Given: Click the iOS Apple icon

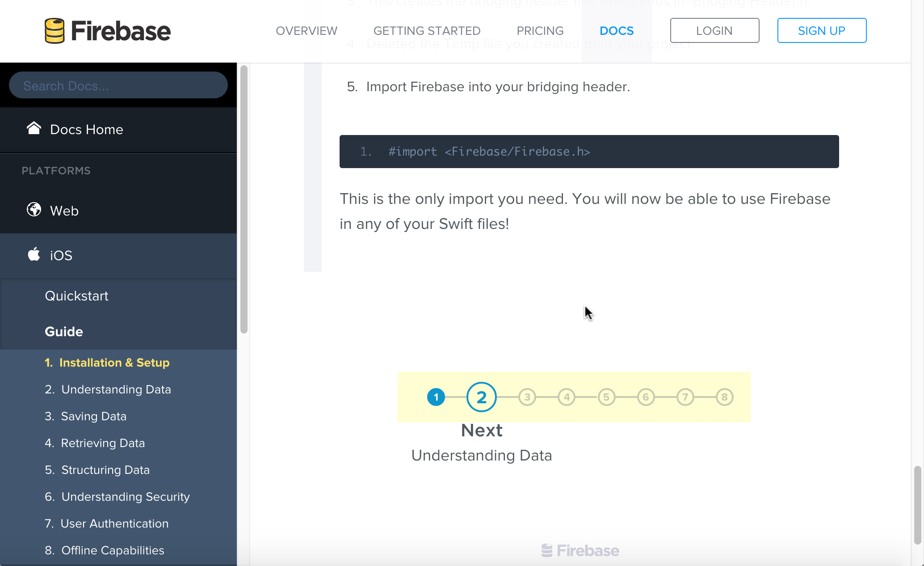Looking at the screenshot, I should [x=34, y=254].
